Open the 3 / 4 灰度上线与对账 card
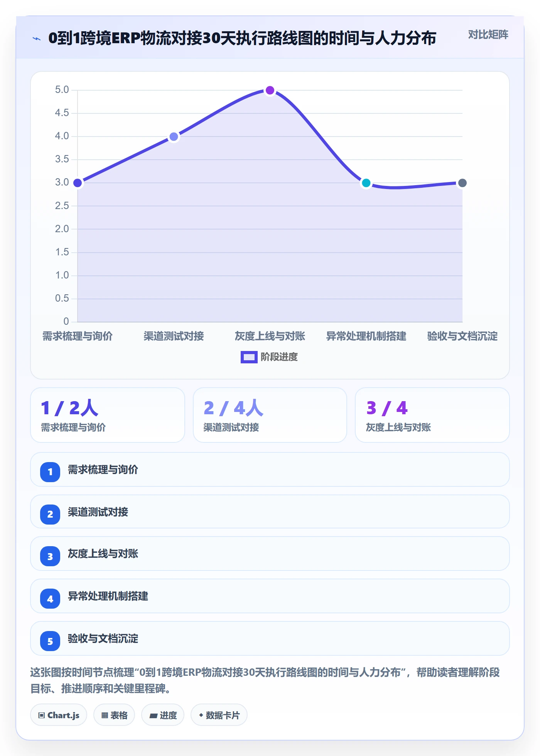The width and height of the screenshot is (540, 756). tap(432, 415)
